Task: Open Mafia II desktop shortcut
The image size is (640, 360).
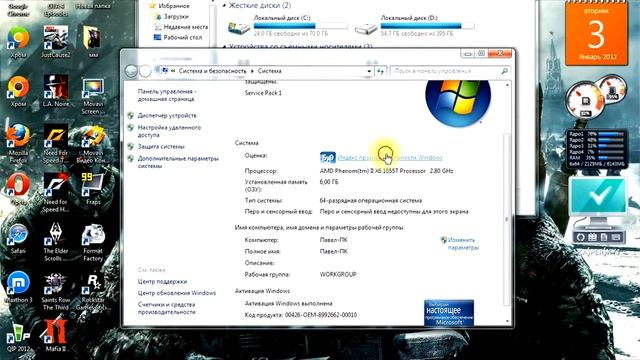Action: point(56,336)
